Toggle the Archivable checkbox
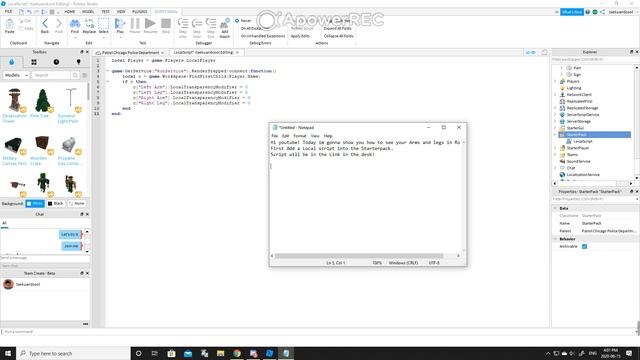The image size is (640, 360). (x=584, y=247)
